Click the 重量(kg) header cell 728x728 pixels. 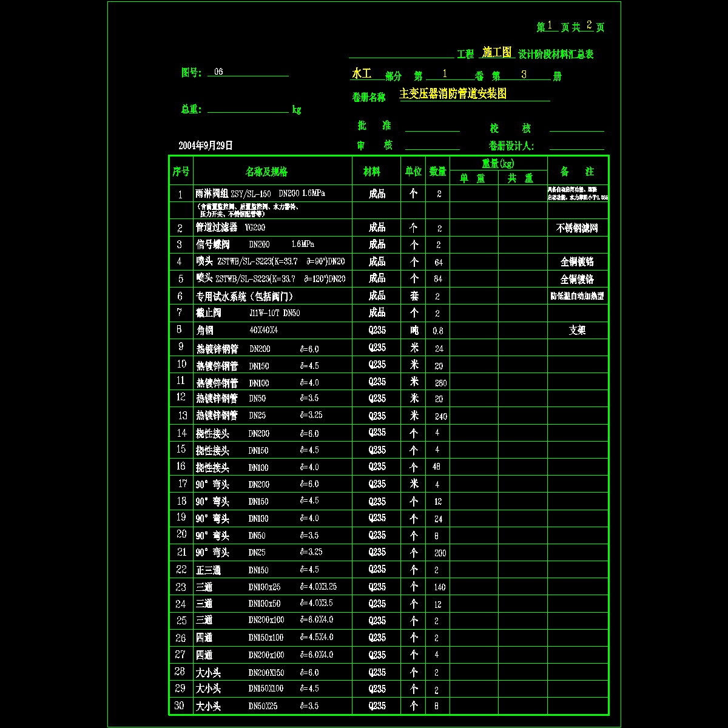click(498, 164)
